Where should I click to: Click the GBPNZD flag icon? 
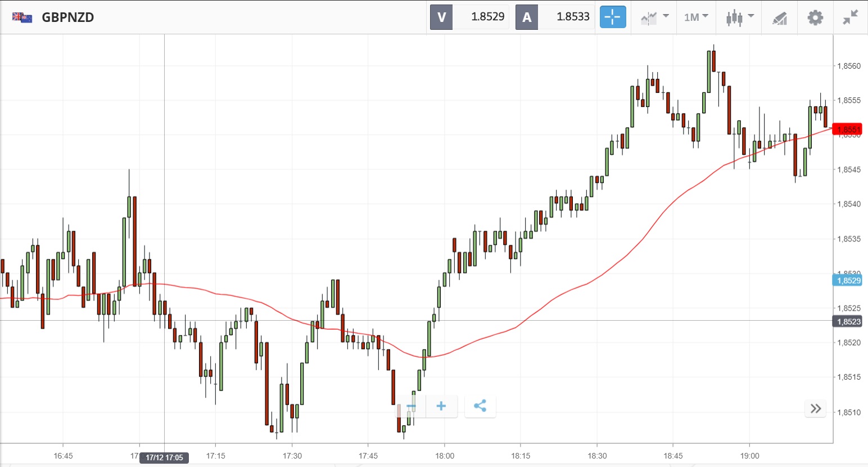(x=22, y=17)
